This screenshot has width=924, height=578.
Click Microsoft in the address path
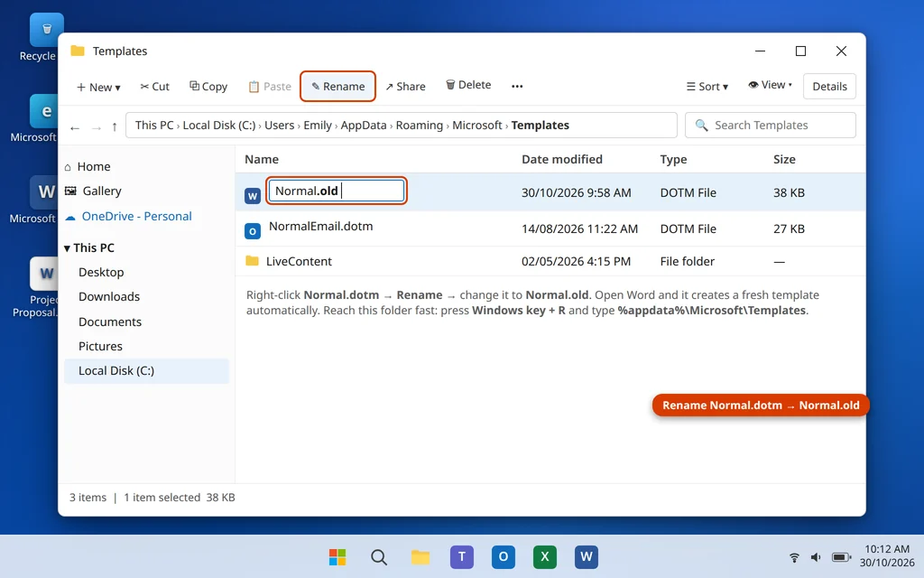477,125
